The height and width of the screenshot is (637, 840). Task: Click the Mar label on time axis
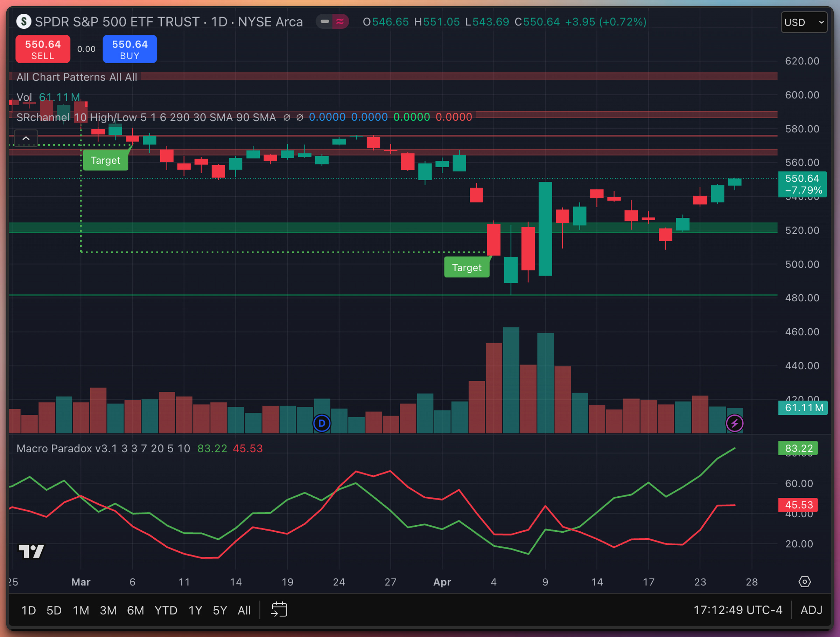point(81,582)
